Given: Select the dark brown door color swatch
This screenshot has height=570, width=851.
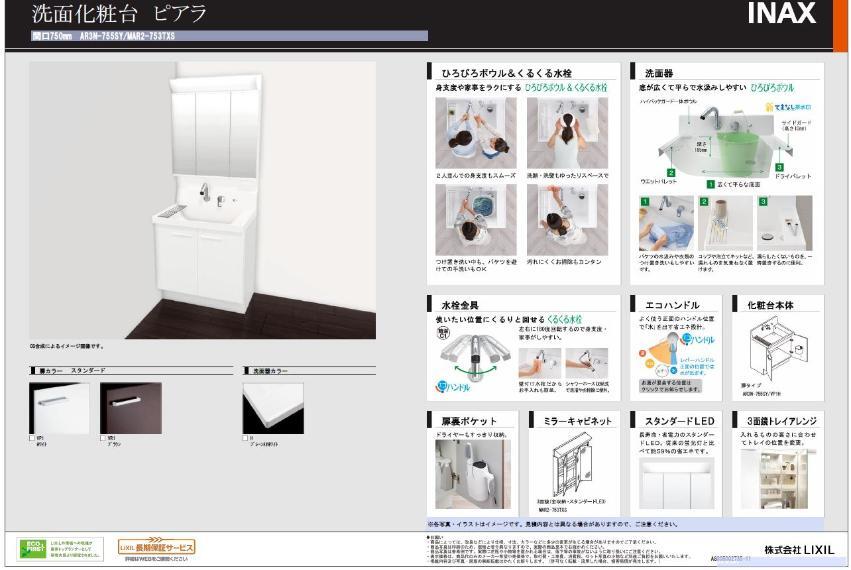Looking at the screenshot, I should coord(131,408).
